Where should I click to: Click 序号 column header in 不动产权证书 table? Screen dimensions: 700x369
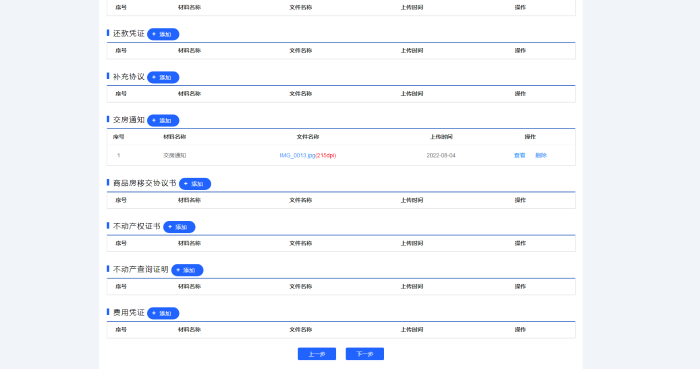tap(121, 244)
